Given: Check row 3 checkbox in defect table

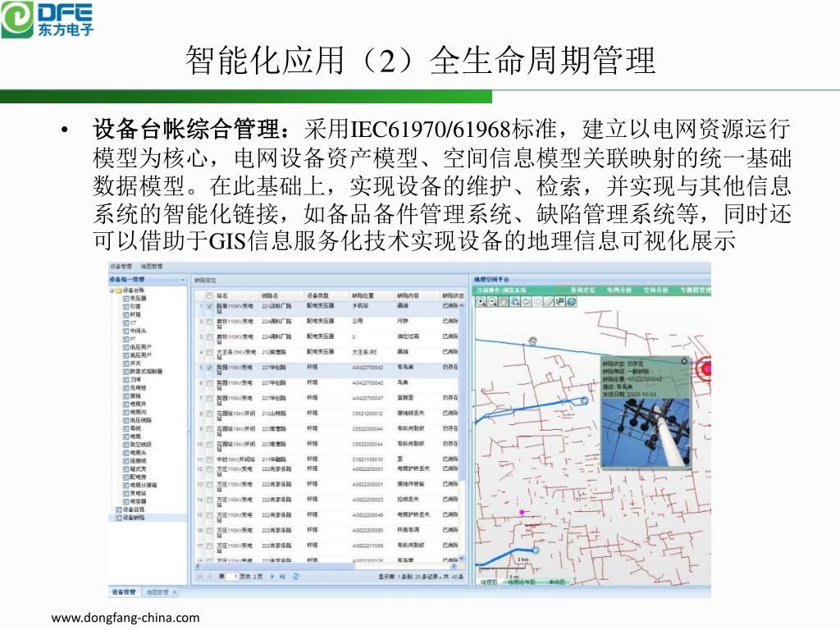Looking at the screenshot, I should (209, 337).
